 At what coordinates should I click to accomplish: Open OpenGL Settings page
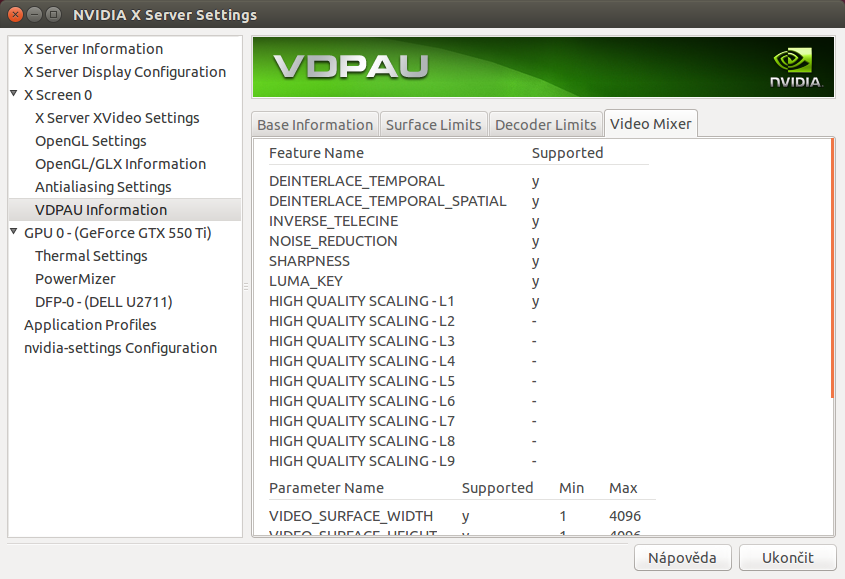click(x=91, y=141)
